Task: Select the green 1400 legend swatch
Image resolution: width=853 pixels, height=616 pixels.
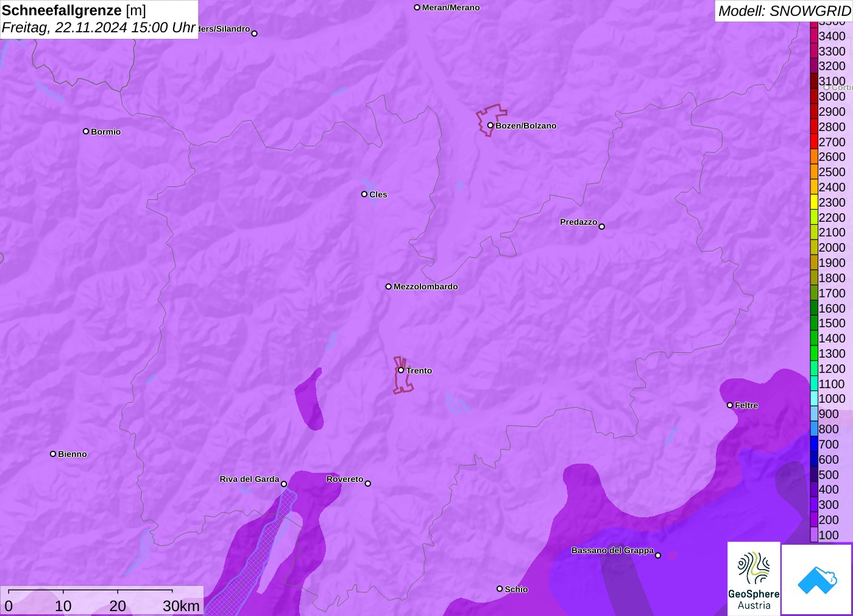Action: [x=814, y=338]
